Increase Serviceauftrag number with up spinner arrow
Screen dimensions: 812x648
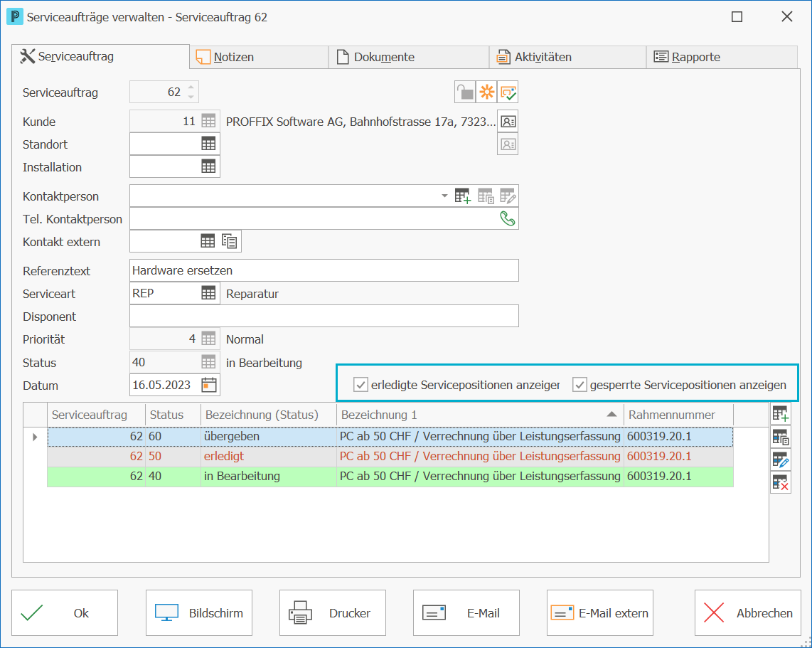[x=191, y=87]
